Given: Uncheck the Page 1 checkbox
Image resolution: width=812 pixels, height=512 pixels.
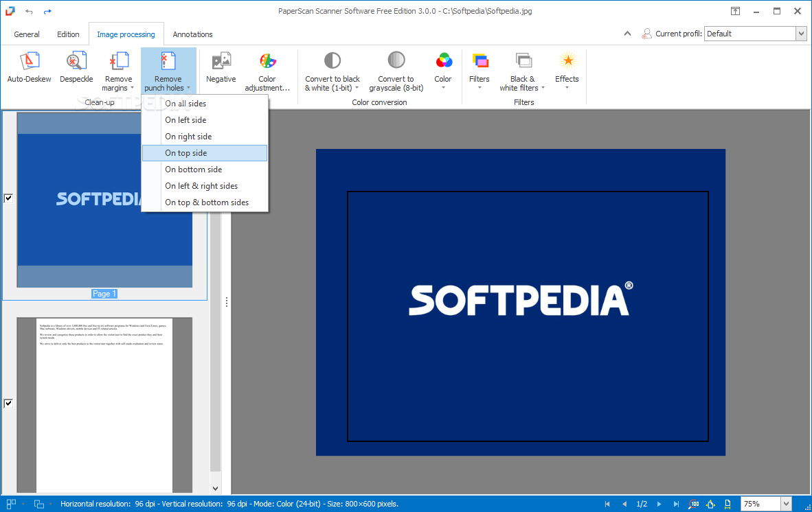Looking at the screenshot, I should tap(8, 198).
